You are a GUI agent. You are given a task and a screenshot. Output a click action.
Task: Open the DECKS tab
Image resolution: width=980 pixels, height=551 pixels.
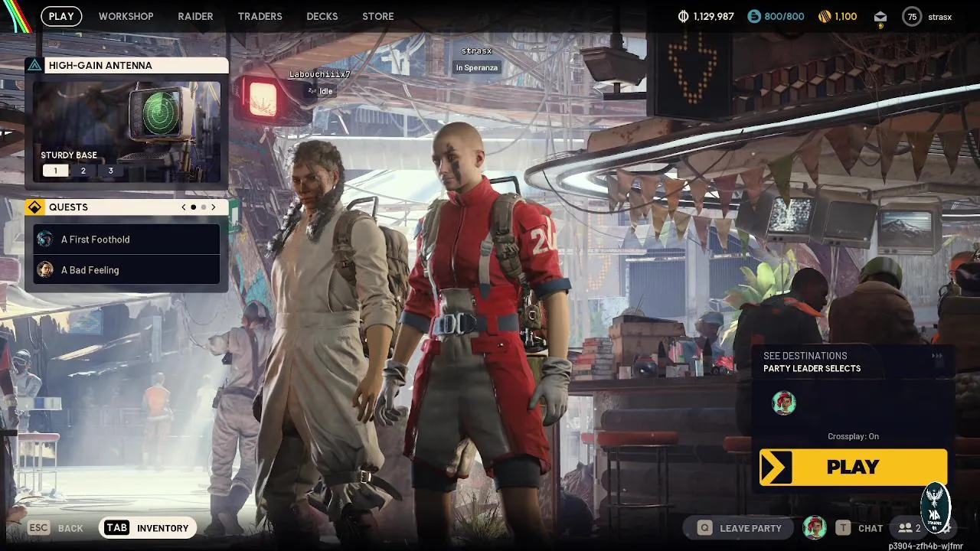point(322,16)
